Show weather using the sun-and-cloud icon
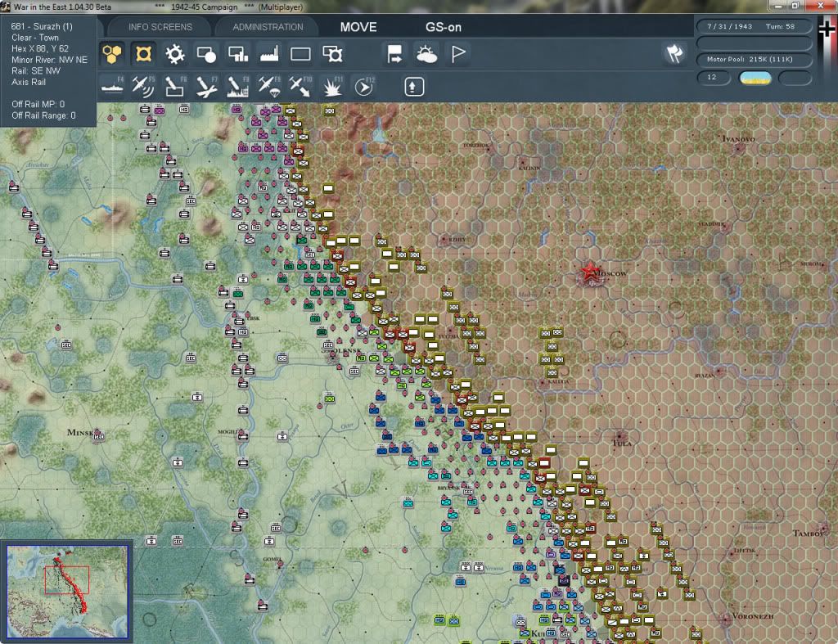The width and height of the screenshot is (838, 644). tap(426, 54)
